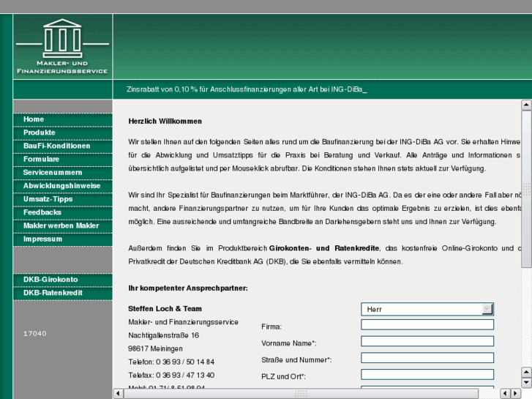Click the content frame's scroll-up arrow

pos(526,105)
